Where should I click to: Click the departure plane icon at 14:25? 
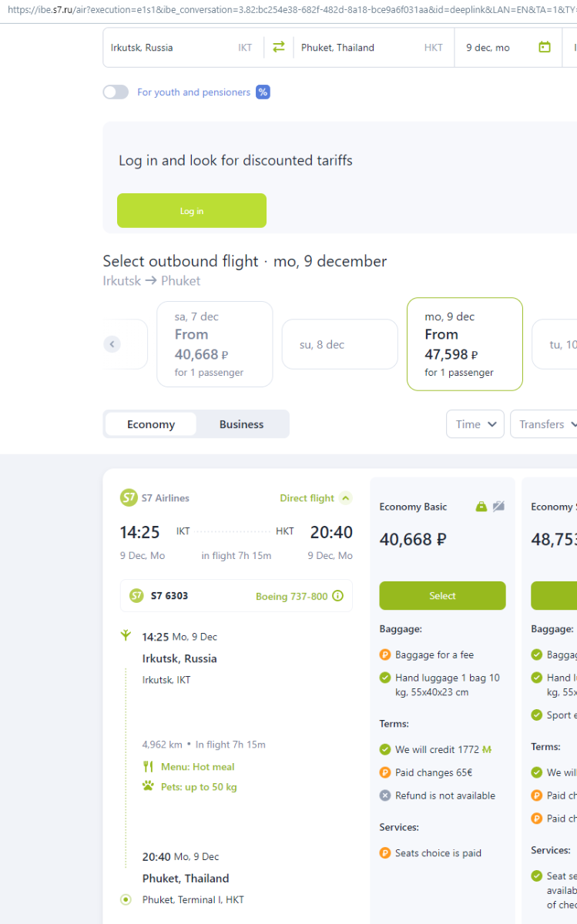click(x=126, y=636)
